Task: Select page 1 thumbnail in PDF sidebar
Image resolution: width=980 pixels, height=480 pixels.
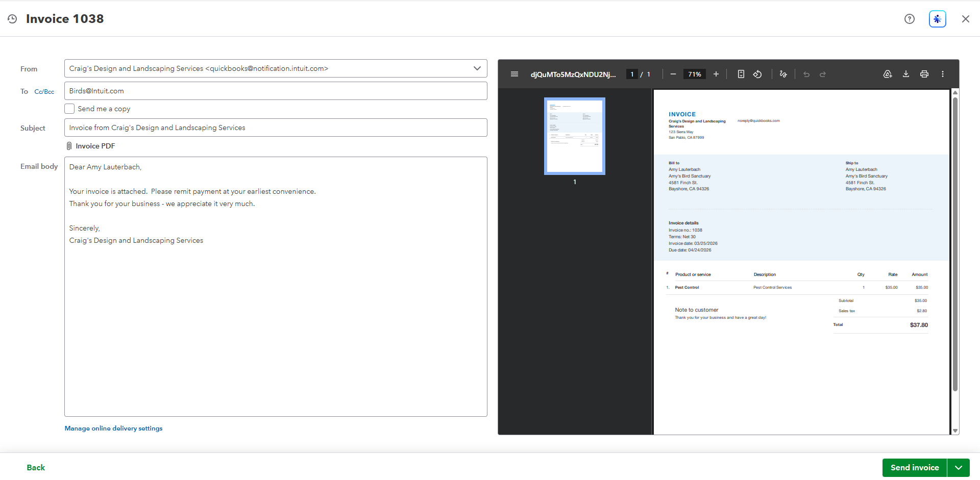Action: click(x=575, y=136)
